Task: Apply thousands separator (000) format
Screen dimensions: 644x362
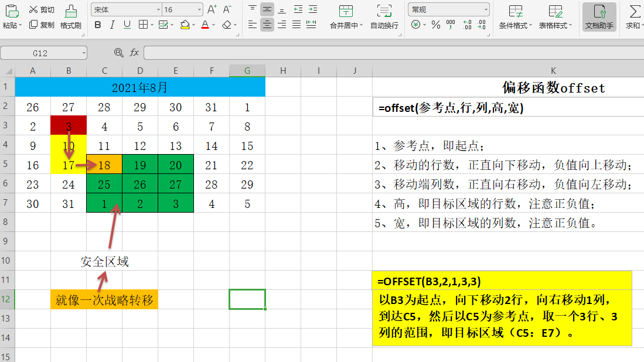Action: (x=451, y=25)
